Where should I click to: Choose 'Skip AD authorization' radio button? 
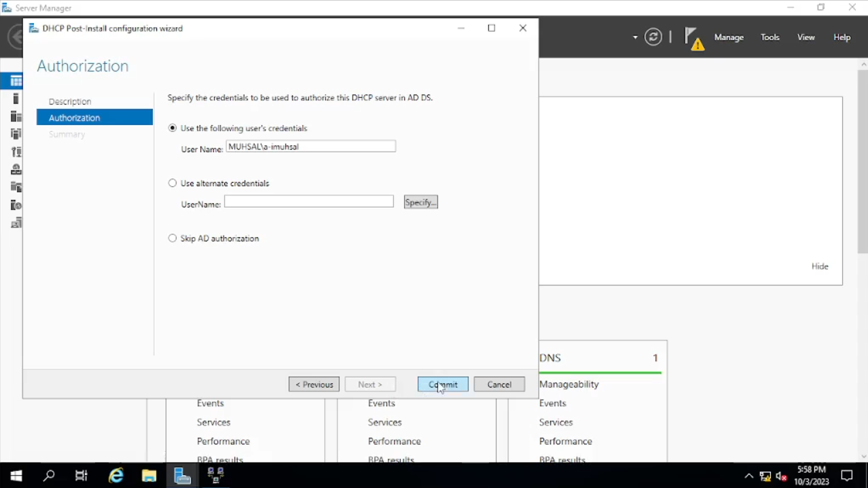click(x=173, y=239)
